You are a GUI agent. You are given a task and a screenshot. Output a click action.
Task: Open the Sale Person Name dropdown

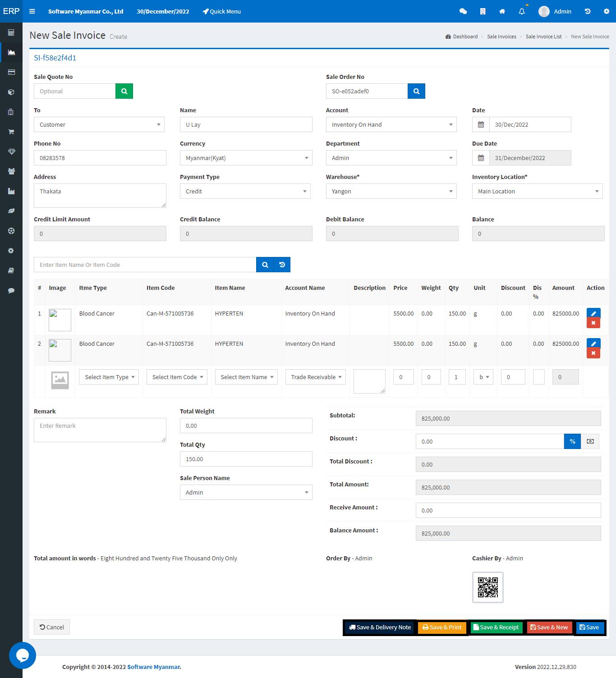click(246, 492)
